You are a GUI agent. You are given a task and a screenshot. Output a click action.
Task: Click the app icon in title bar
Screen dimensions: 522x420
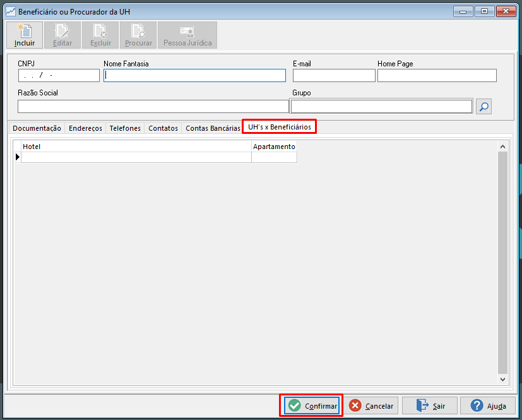click(10, 11)
